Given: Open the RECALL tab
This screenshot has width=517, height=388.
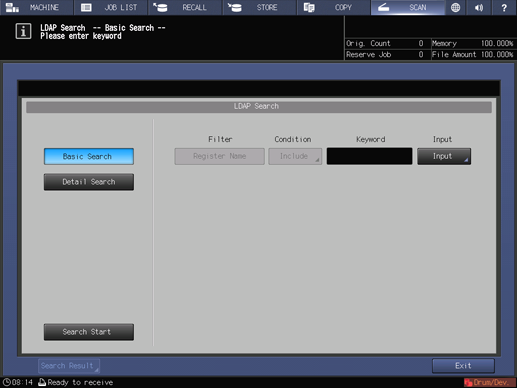Looking at the screenshot, I should (x=185, y=7).
